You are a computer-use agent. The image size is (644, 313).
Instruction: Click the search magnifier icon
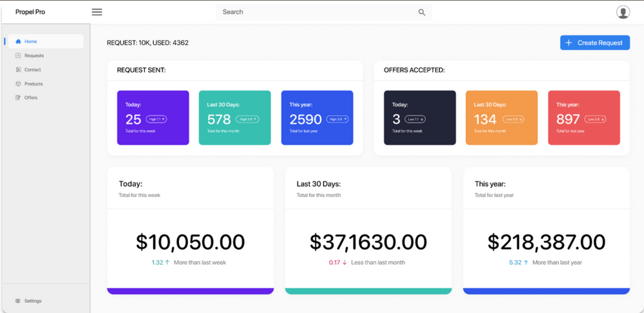click(x=422, y=12)
